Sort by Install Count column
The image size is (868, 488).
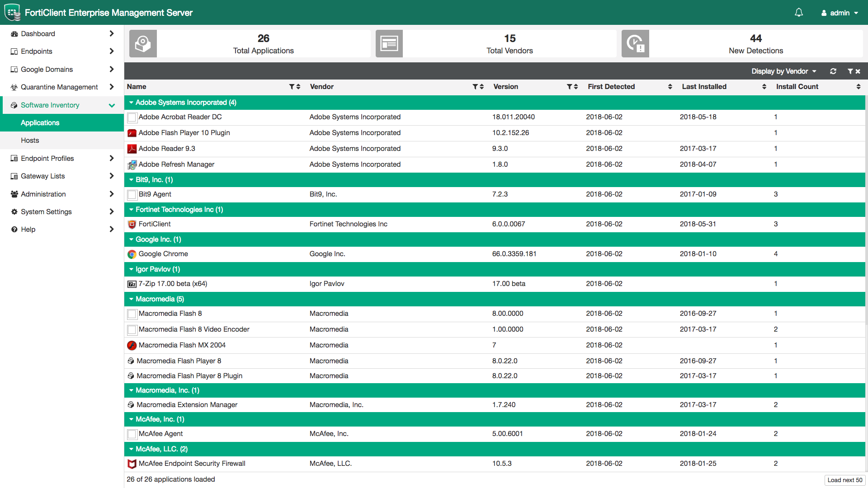point(859,86)
